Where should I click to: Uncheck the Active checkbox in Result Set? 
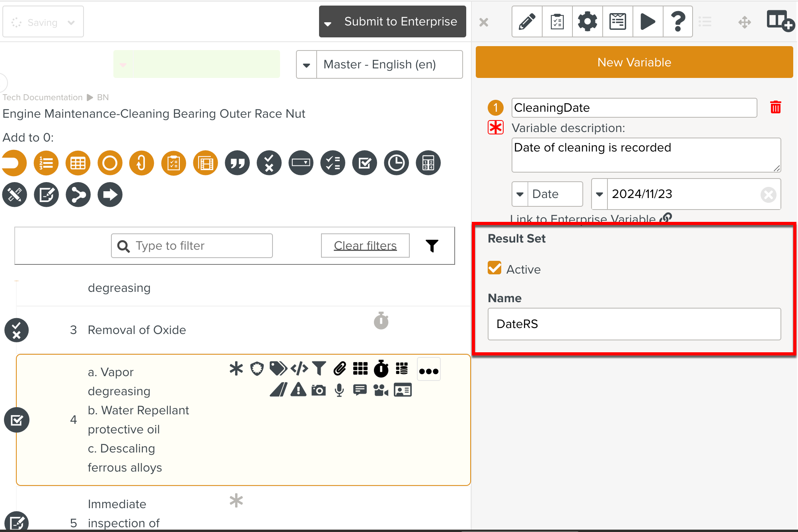494,268
